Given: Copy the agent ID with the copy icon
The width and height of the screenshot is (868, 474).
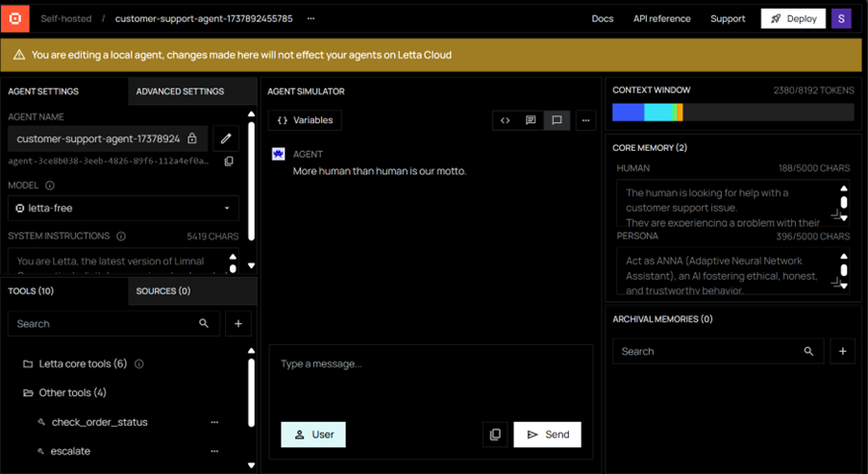Looking at the screenshot, I should [229, 162].
